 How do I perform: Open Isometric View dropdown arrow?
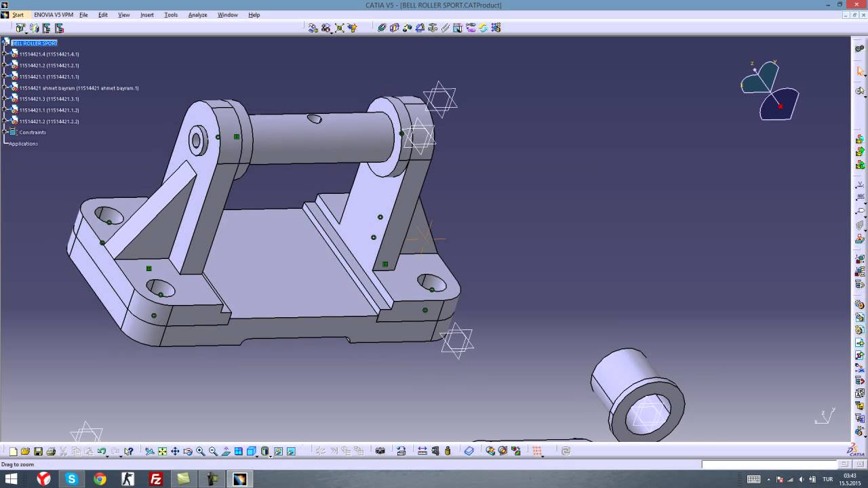258,456
